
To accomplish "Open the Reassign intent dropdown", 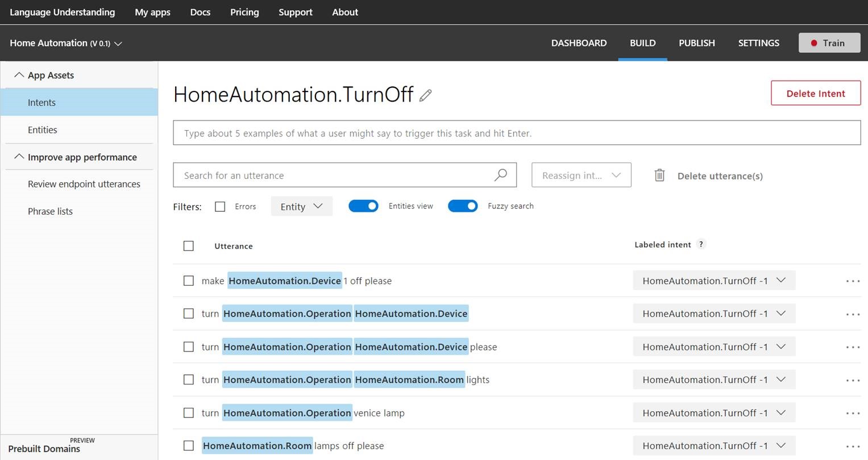I will click(582, 175).
